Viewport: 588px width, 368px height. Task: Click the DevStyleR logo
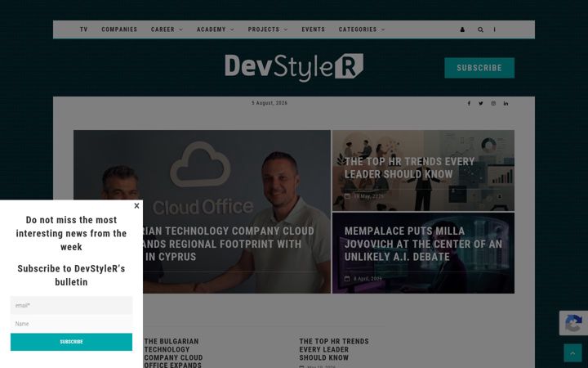(x=294, y=67)
